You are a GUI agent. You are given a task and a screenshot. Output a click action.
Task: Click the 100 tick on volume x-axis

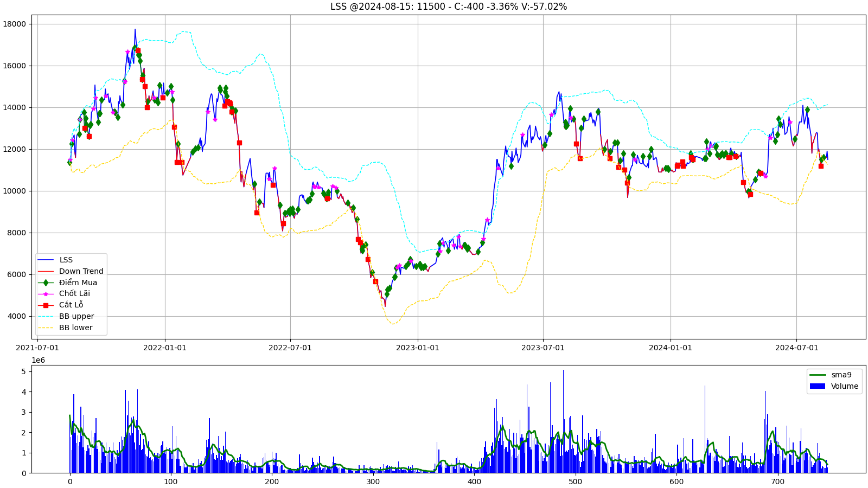[x=171, y=481]
